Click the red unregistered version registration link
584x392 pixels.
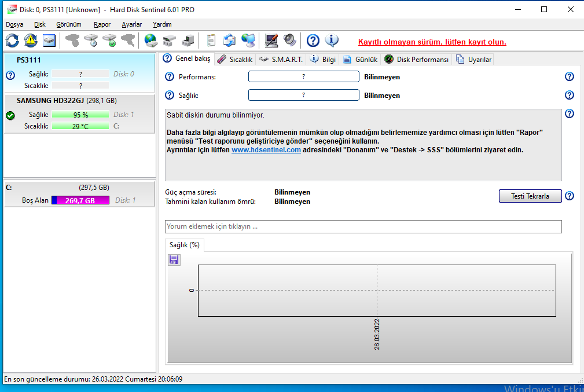(x=432, y=42)
